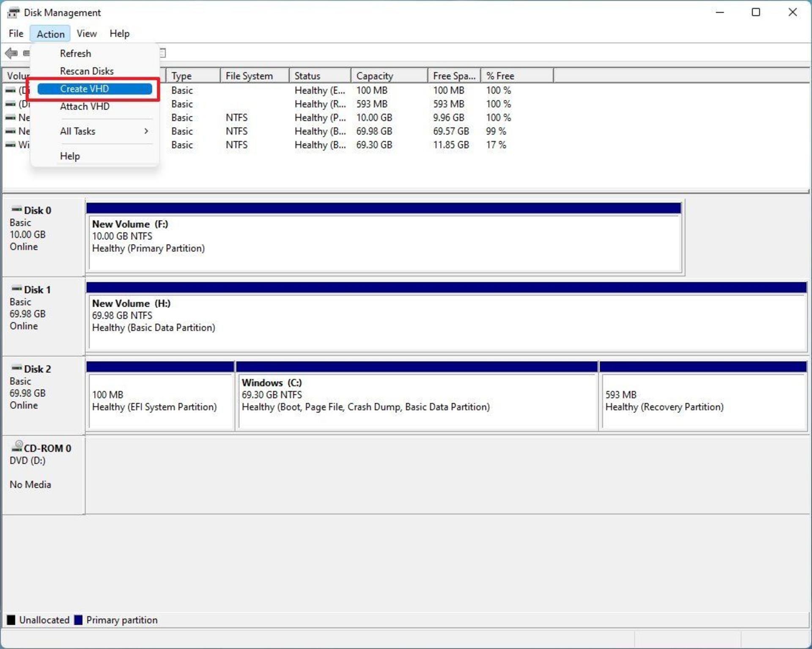Screen dimensions: 812x649
Task: Choose Refresh from the Action menu
Action: click(95, 53)
